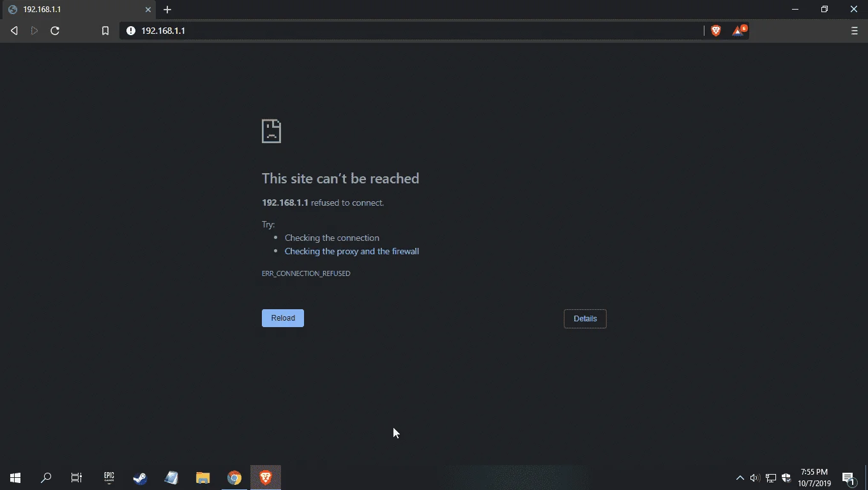
Task: Click the browser back arrow
Action: [14, 31]
